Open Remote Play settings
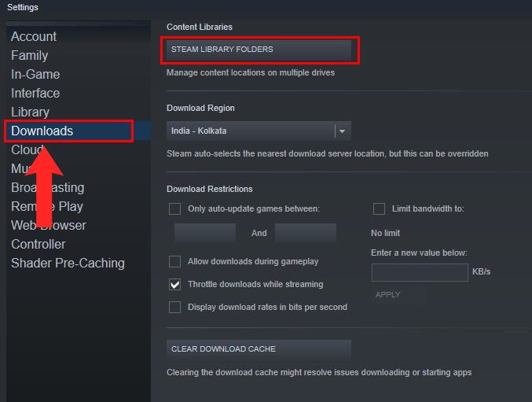This screenshot has height=402, width=532. click(47, 206)
